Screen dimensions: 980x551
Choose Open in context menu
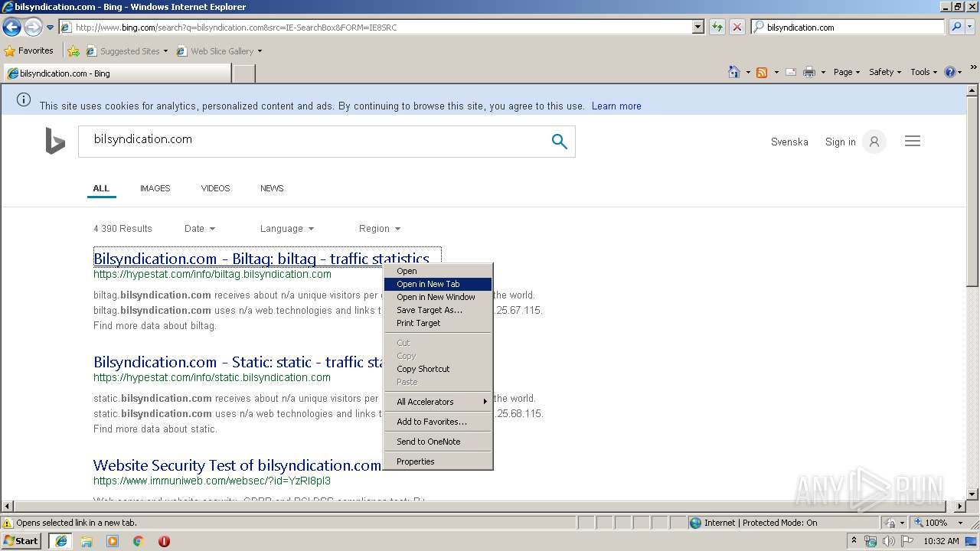click(438, 271)
